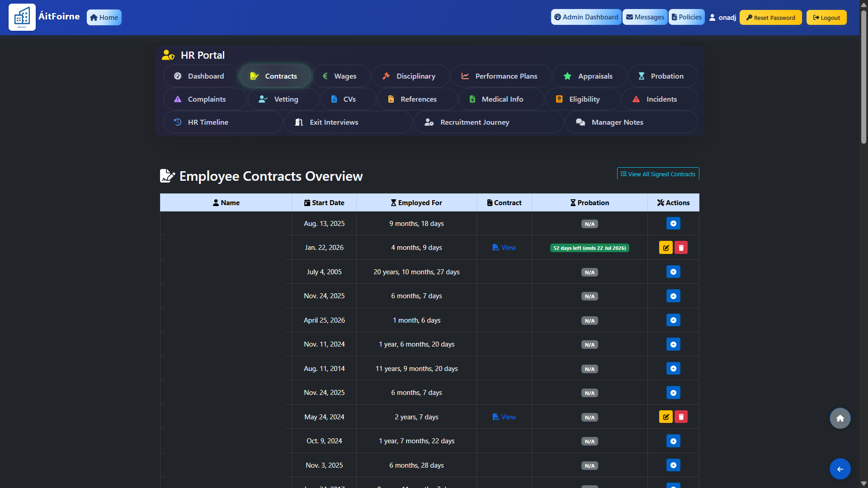Open the Policies page

686,17
